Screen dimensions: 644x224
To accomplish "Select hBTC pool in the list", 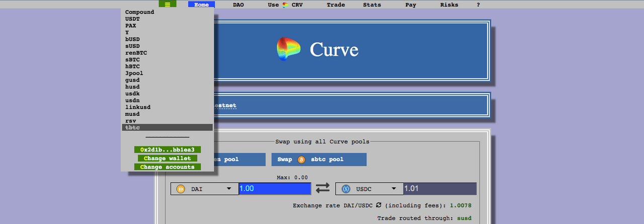I will [167, 66].
